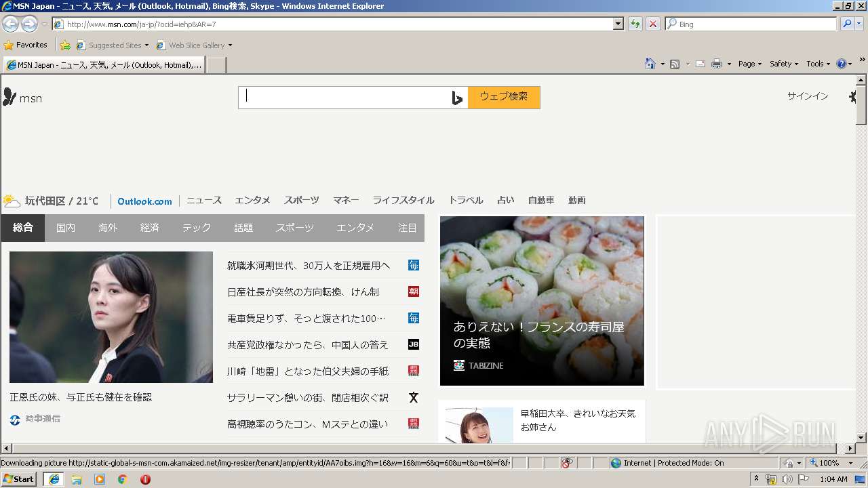Select the 経済 news tab
The image size is (868, 488).
[150, 228]
